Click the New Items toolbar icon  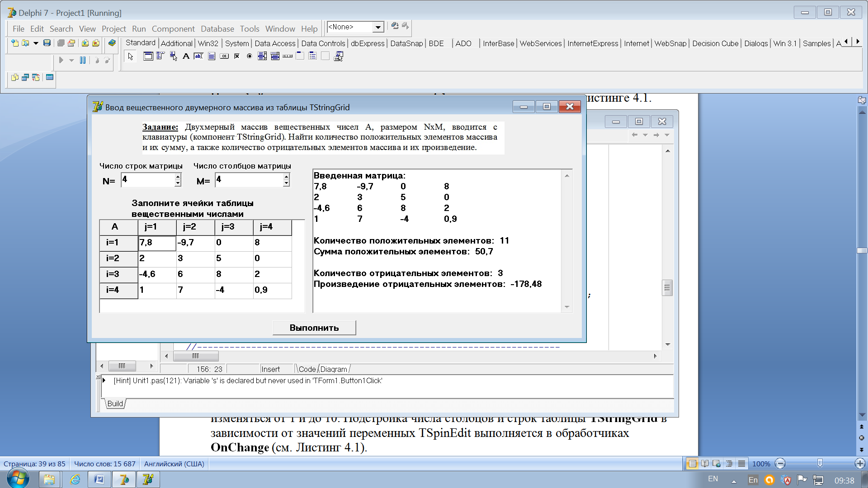(x=15, y=43)
